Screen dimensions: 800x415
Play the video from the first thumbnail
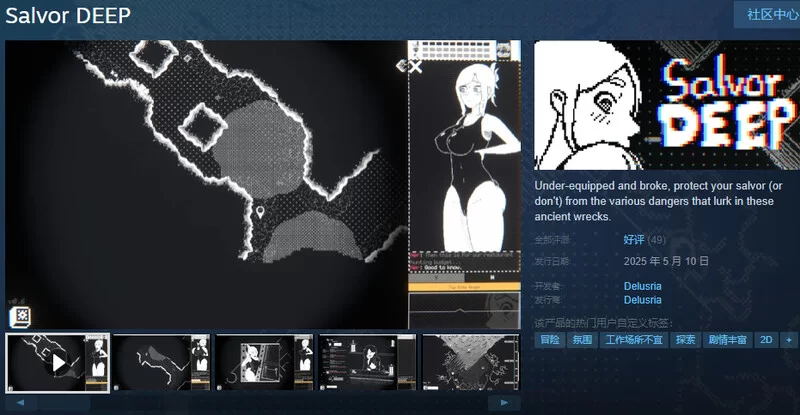(x=58, y=363)
